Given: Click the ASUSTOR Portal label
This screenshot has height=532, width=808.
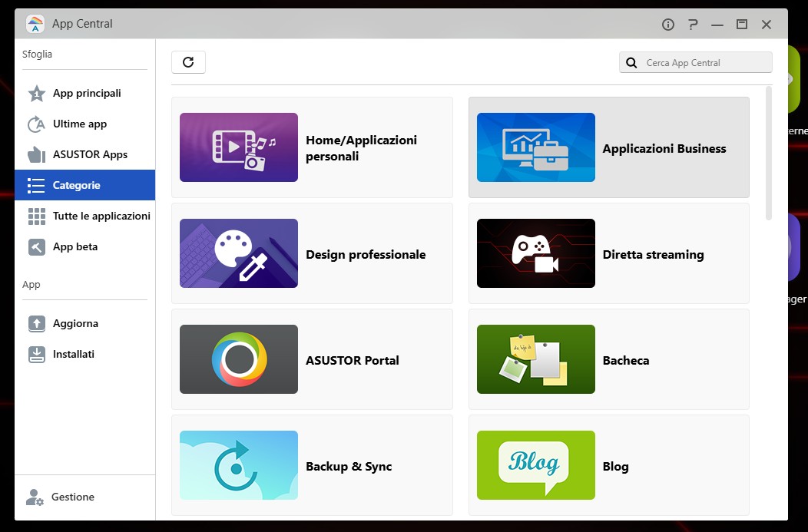Looking at the screenshot, I should pos(353,361).
